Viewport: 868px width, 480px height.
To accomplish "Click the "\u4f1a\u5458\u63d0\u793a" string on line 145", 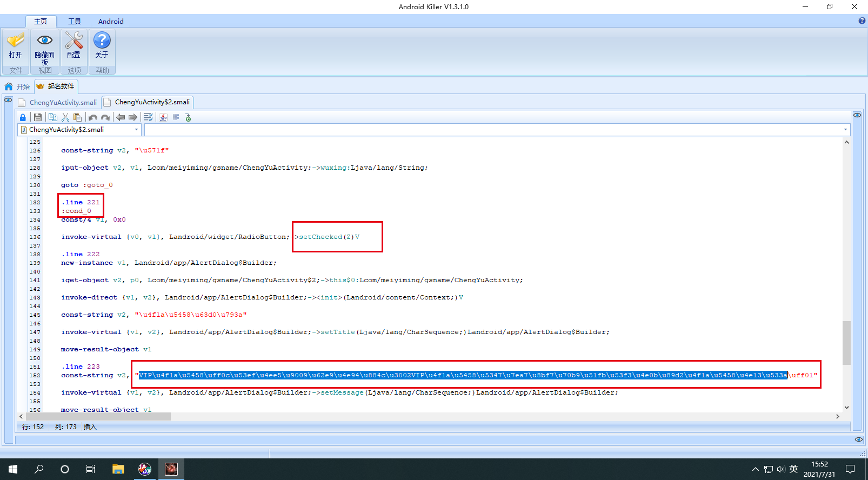I will (191, 315).
